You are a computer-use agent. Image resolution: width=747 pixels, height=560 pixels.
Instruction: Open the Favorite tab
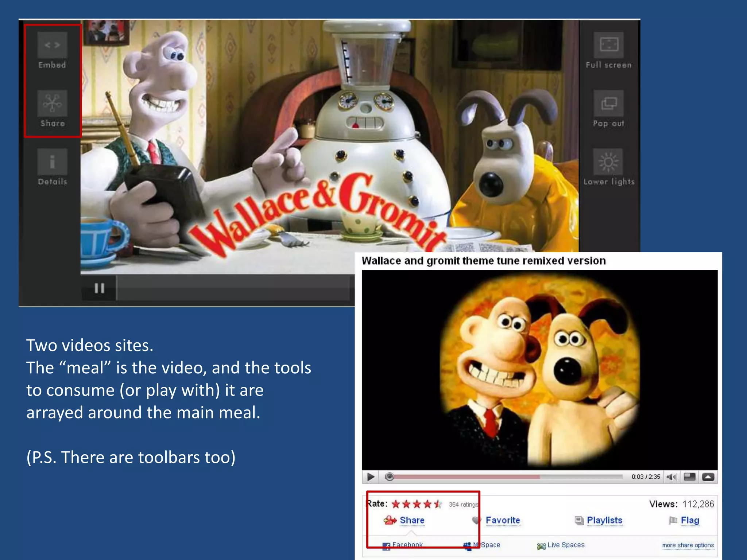click(x=502, y=520)
